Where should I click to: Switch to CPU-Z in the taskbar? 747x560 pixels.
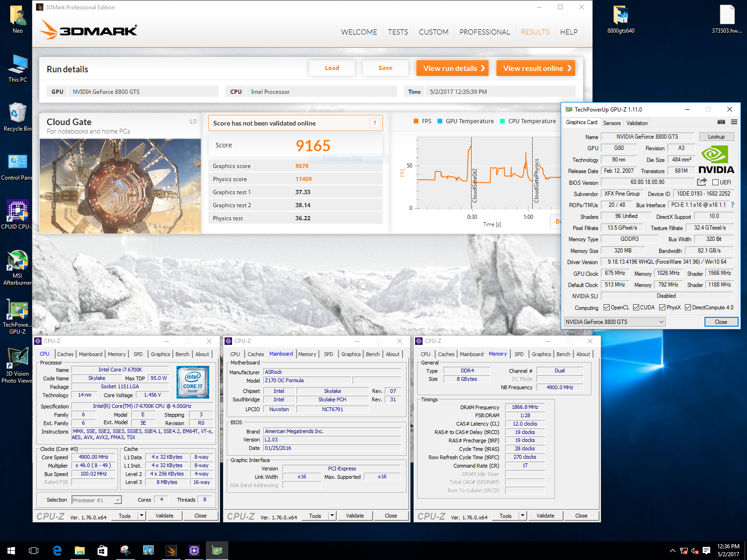click(x=194, y=551)
